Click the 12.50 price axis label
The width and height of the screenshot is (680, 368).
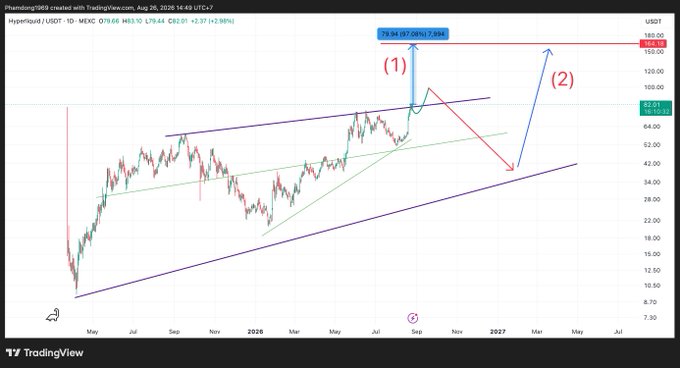coord(653,270)
